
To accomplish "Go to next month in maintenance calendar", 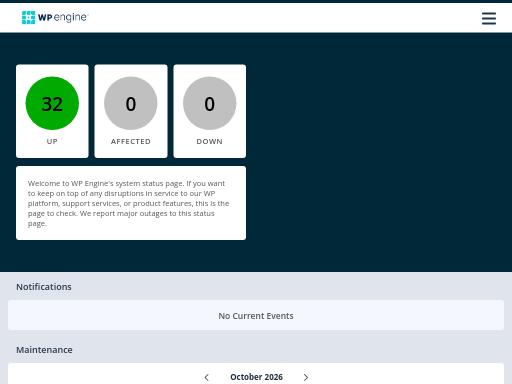I will click(x=306, y=377).
